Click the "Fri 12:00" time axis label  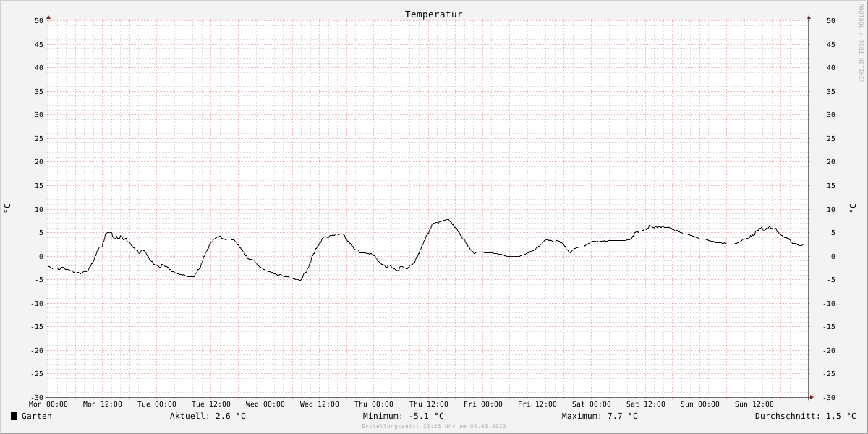(537, 404)
